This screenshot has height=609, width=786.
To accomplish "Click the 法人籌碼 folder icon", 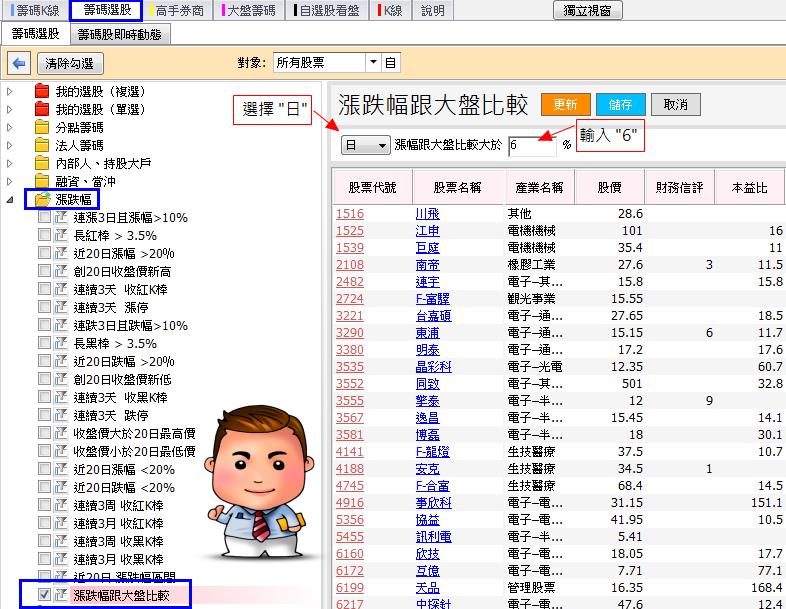I will point(42,145).
